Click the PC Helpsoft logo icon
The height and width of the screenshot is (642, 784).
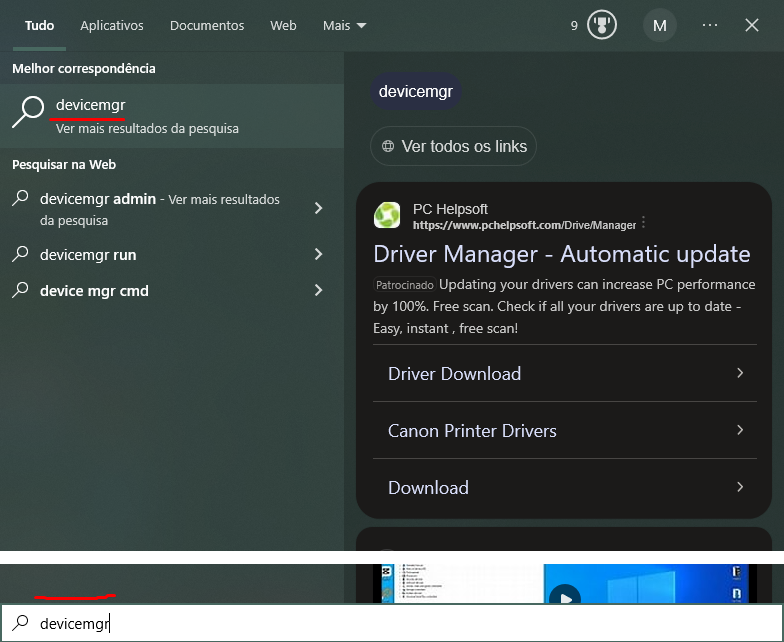[x=387, y=215]
